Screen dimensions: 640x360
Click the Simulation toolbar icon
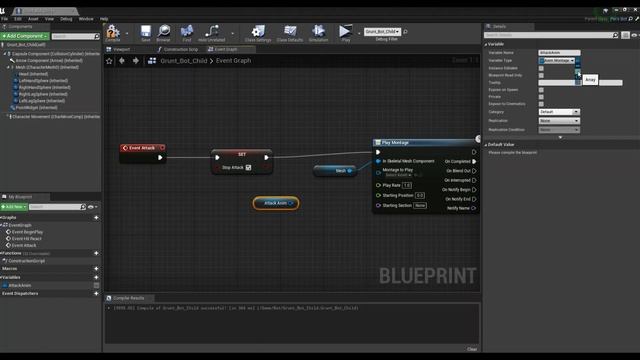point(318,33)
